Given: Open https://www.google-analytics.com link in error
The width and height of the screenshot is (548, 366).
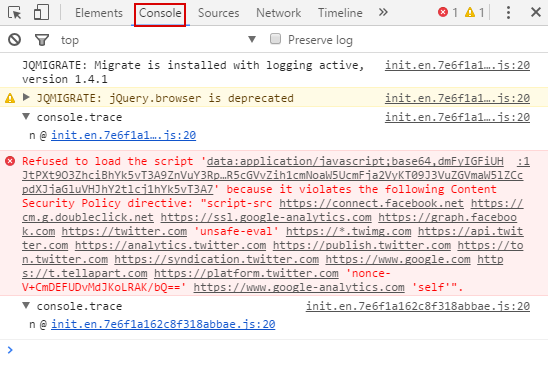Looking at the screenshot, I should tap(299, 287).
